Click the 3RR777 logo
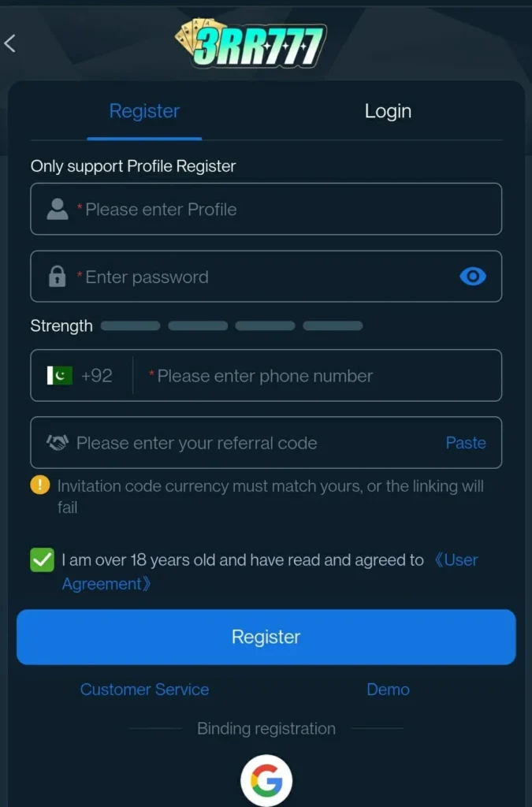Viewport: 532px width, 807px height. (x=251, y=44)
